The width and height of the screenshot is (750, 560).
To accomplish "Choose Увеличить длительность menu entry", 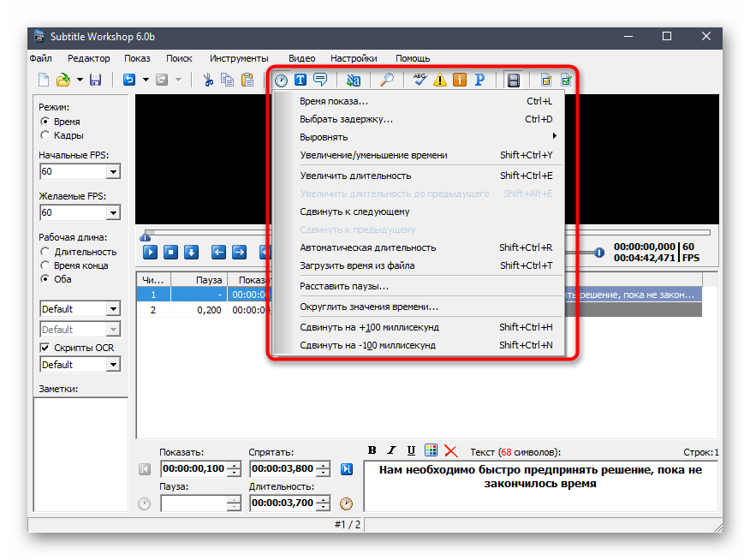I will point(418,176).
